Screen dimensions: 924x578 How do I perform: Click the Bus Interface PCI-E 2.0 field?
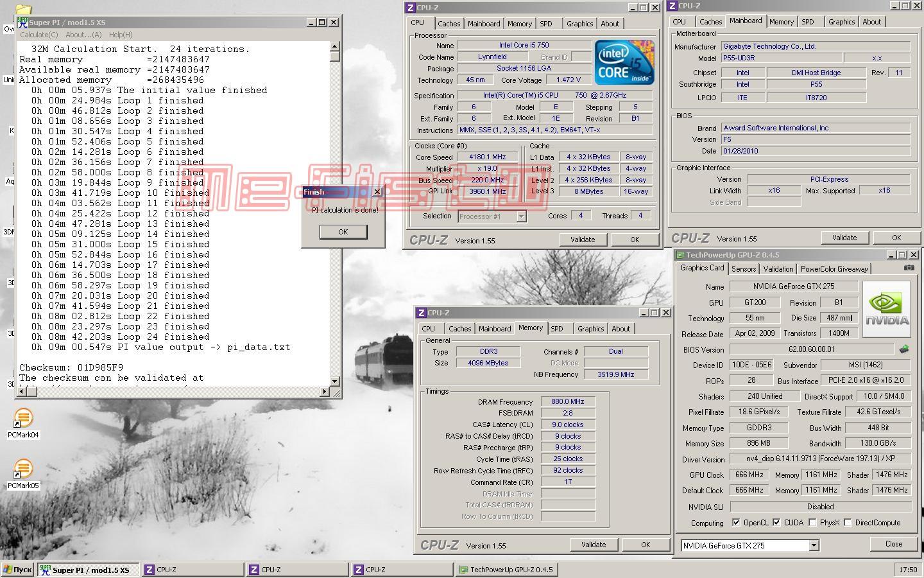point(866,380)
